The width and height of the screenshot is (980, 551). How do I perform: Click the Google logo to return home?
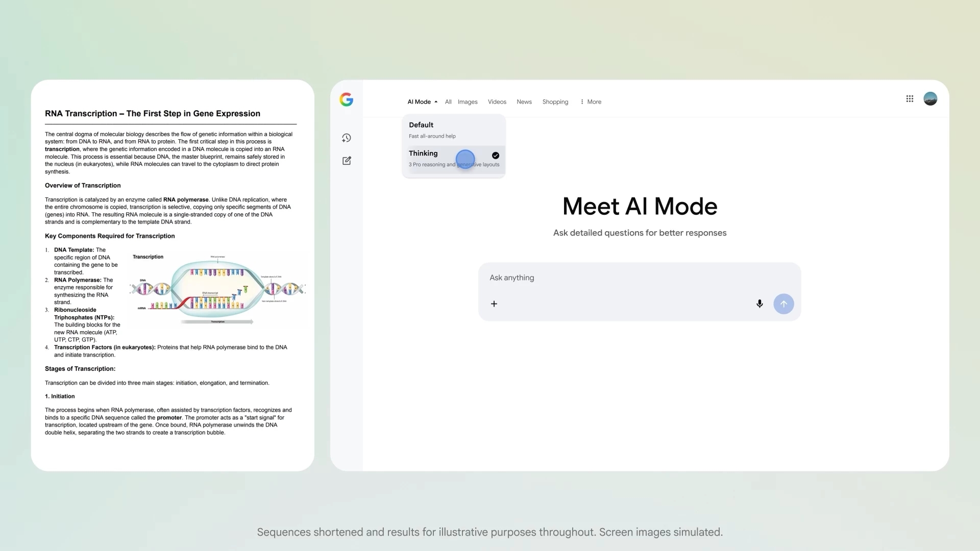coord(347,99)
